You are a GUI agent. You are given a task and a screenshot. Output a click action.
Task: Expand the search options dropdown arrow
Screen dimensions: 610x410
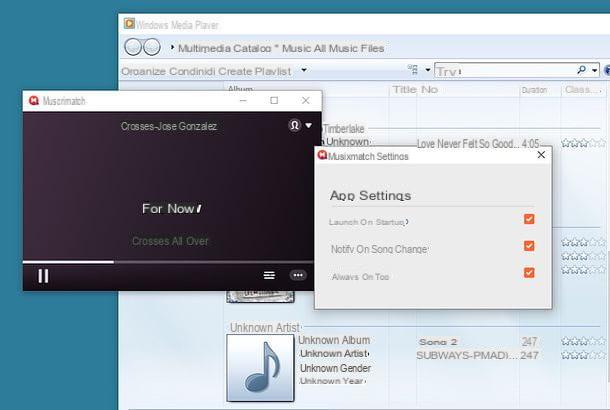[594, 70]
